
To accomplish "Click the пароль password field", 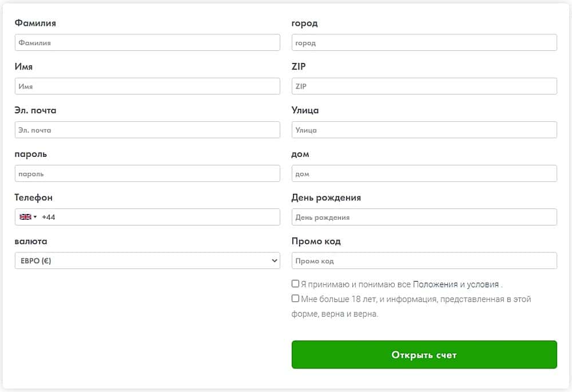I will pos(147,173).
